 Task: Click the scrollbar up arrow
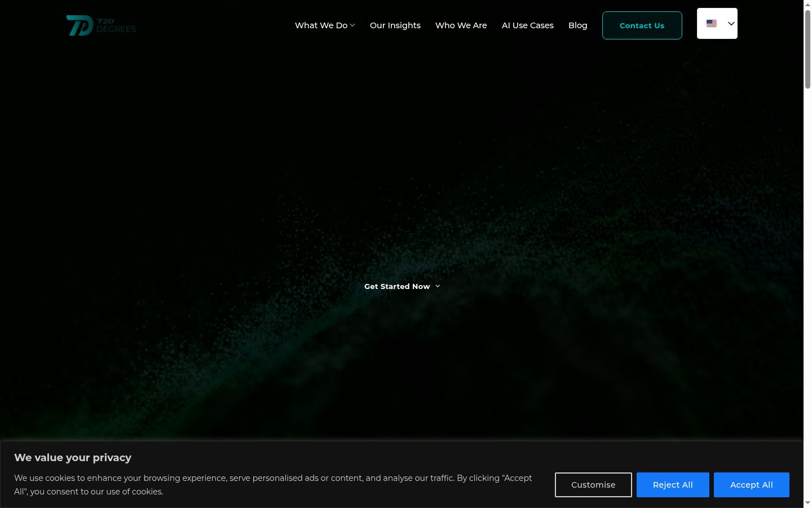pyautogui.click(x=807, y=4)
